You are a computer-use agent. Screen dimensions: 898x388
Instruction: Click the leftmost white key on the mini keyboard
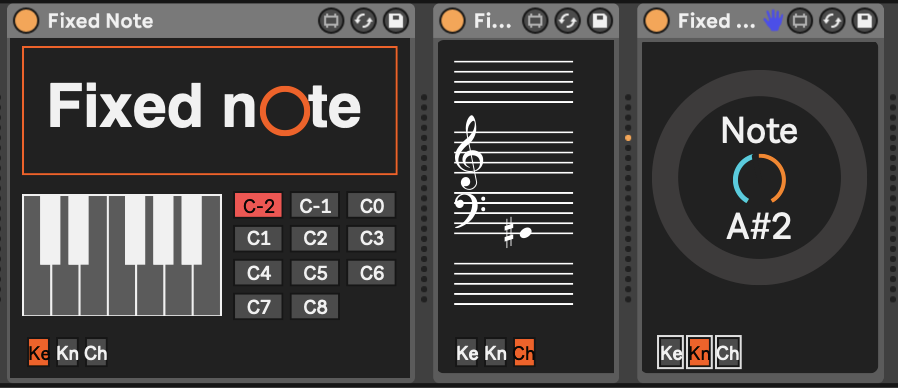[37, 290]
